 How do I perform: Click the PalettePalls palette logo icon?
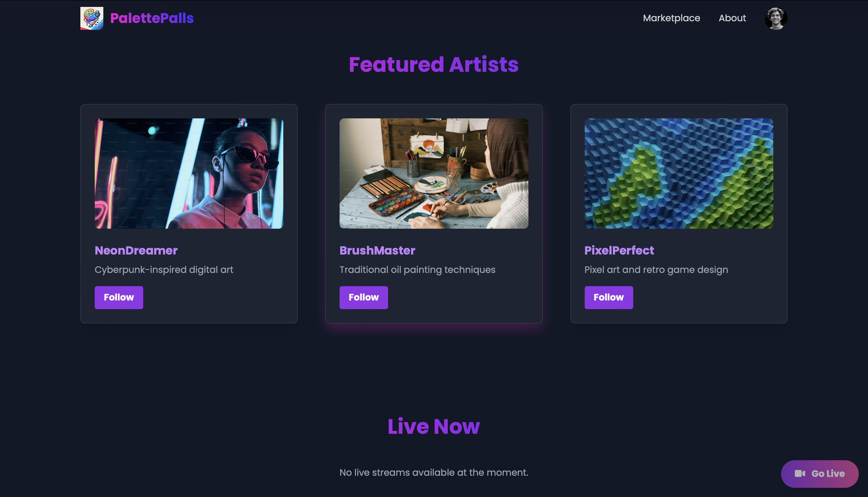tap(92, 18)
